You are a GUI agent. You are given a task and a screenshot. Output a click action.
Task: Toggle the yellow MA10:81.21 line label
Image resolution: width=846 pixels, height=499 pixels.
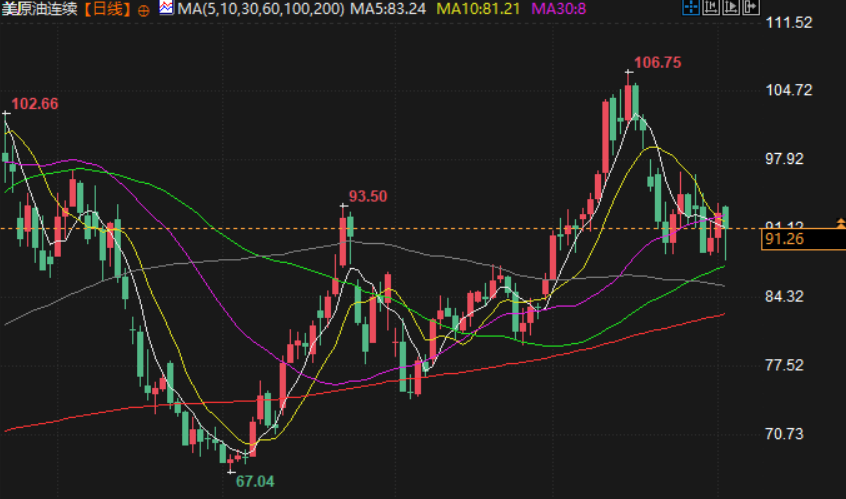tap(478, 9)
